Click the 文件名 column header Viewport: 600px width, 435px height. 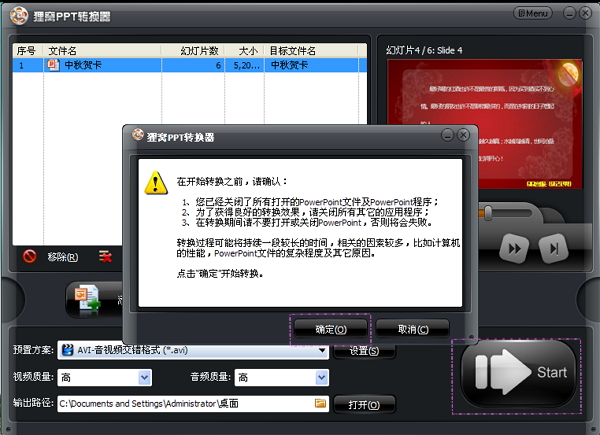[x=102, y=51]
